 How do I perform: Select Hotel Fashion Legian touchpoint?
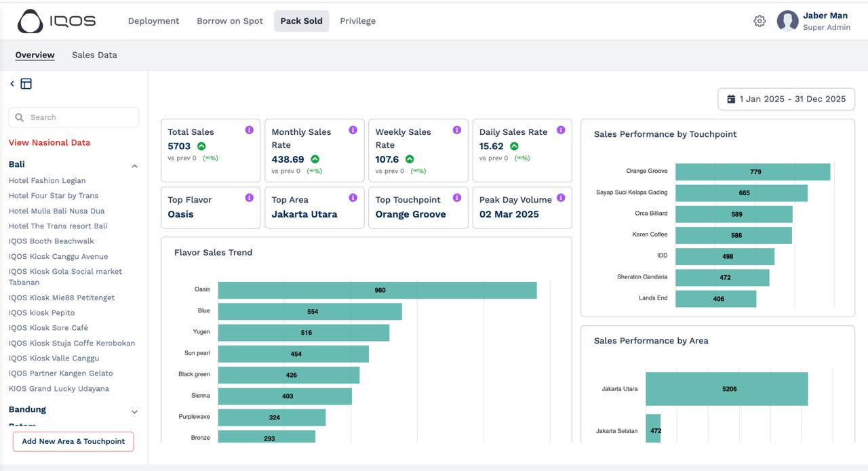click(47, 180)
